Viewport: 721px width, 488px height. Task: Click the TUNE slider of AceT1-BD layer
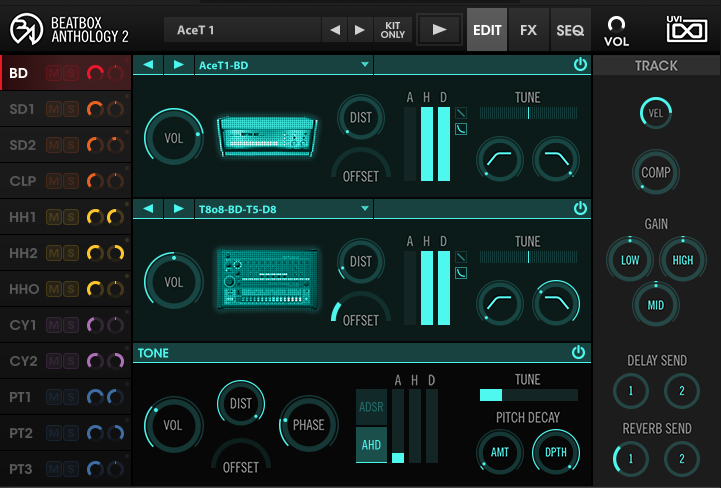(x=528, y=113)
